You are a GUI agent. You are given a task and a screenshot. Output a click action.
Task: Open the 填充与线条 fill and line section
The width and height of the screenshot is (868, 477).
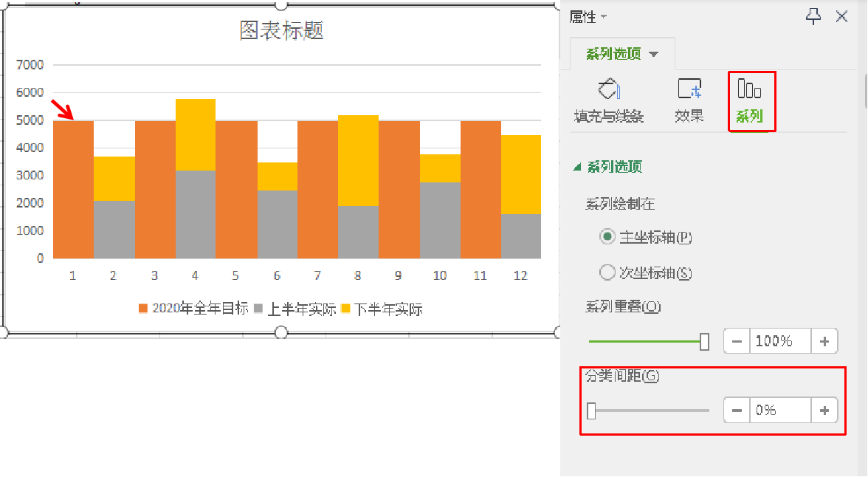tap(608, 101)
